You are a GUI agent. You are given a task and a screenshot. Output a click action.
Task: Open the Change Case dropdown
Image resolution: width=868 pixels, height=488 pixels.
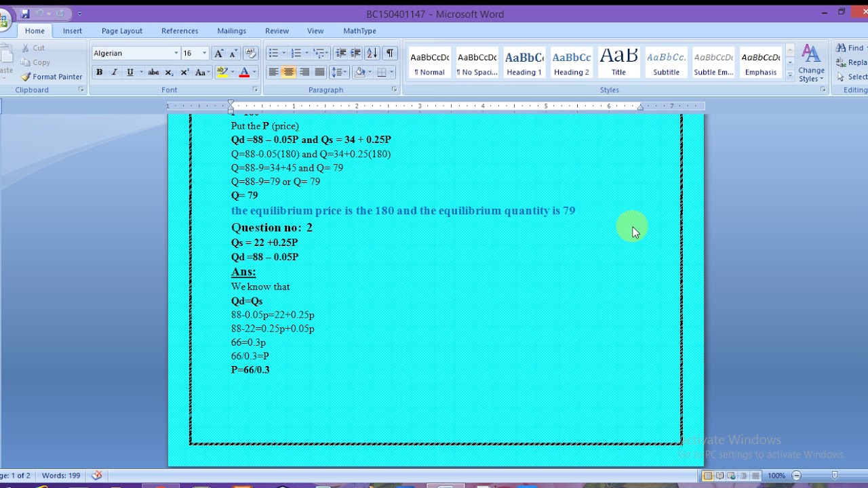click(x=201, y=73)
